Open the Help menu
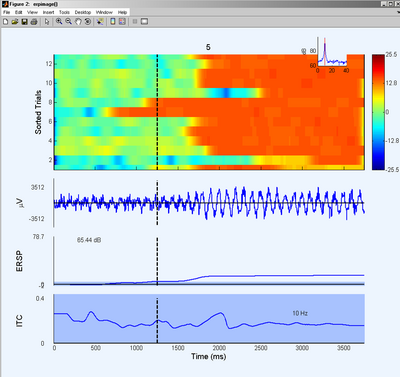Image resolution: width=400 pixels, height=377 pixels. (x=122, y=12)
